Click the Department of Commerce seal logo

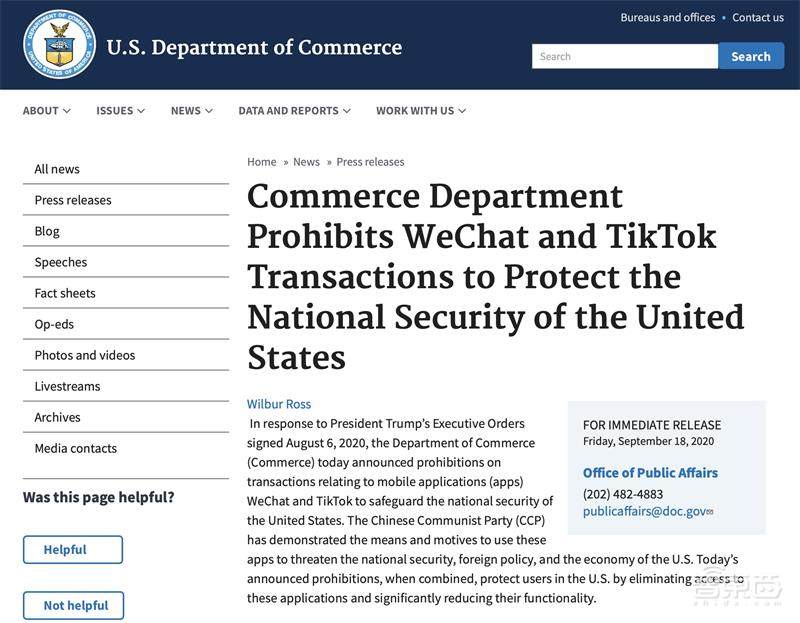pos(59,45)
